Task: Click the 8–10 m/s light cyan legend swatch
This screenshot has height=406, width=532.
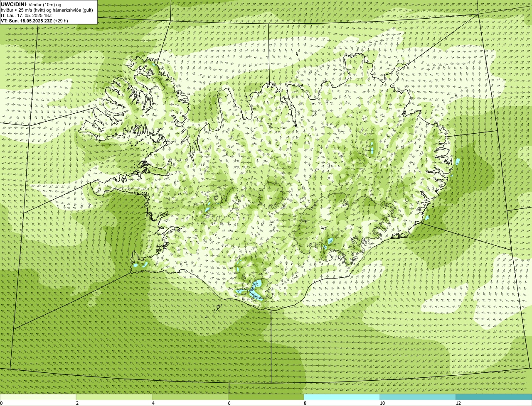Action: [342, 397]
